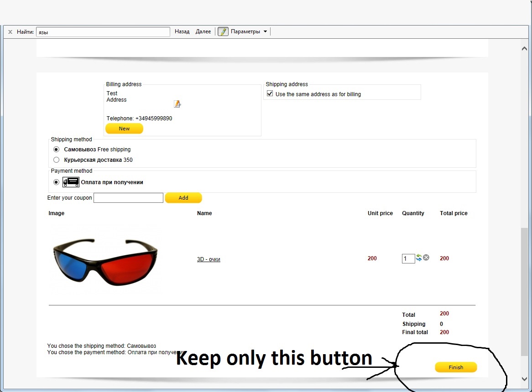Click Далее in the find bar
This screenshot has height=392, width=532.
[x=203, y=31]
